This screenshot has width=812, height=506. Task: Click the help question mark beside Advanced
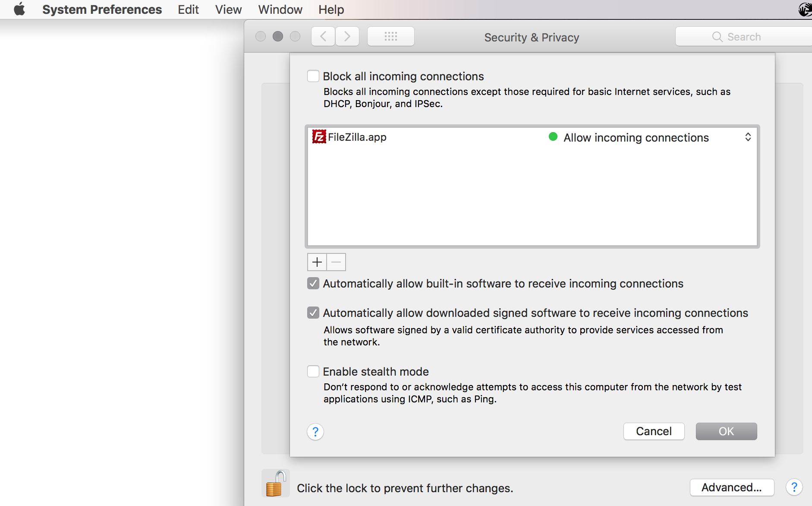(x=794, y=487)
